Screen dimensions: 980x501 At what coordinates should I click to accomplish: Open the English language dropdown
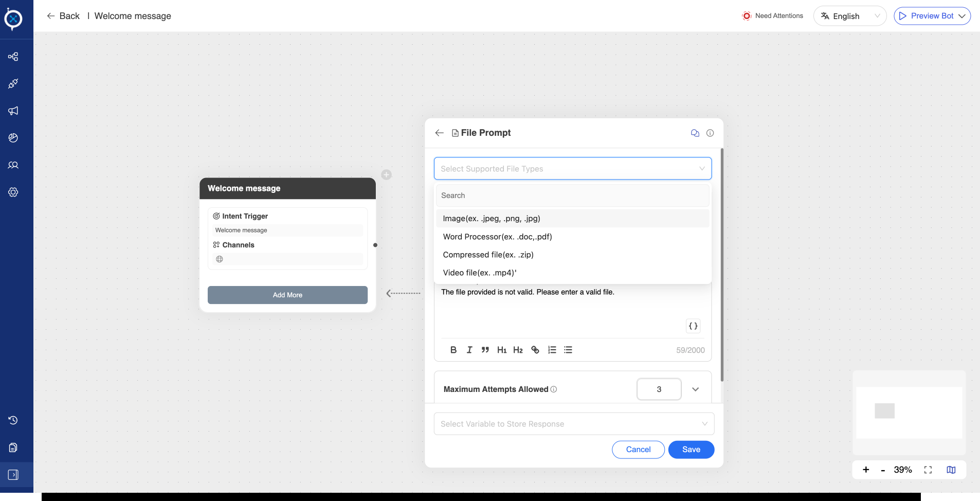point(850,16)
